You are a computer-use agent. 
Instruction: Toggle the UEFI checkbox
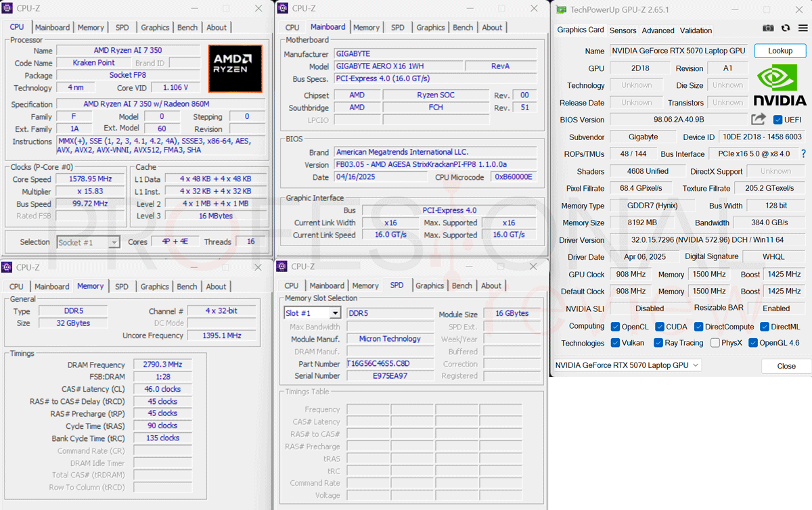[777, 120]
